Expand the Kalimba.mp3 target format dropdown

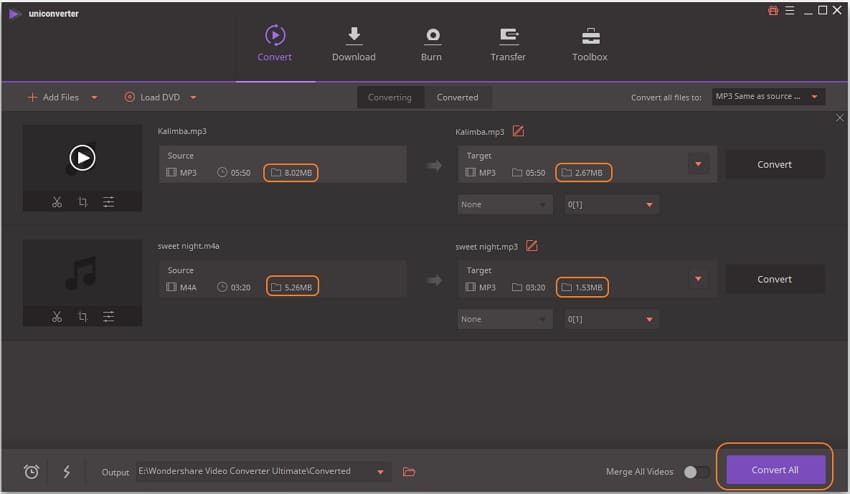[698, 164]
